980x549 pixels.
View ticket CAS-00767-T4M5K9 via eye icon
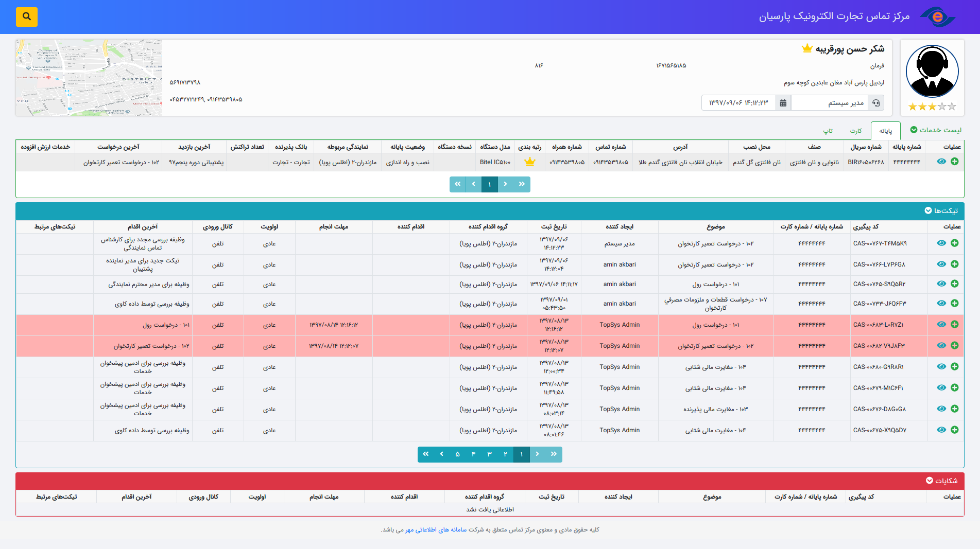941,243
